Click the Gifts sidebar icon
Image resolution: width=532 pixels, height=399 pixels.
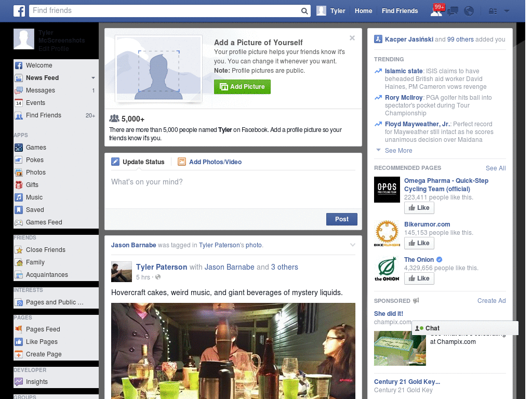(19, 185)
